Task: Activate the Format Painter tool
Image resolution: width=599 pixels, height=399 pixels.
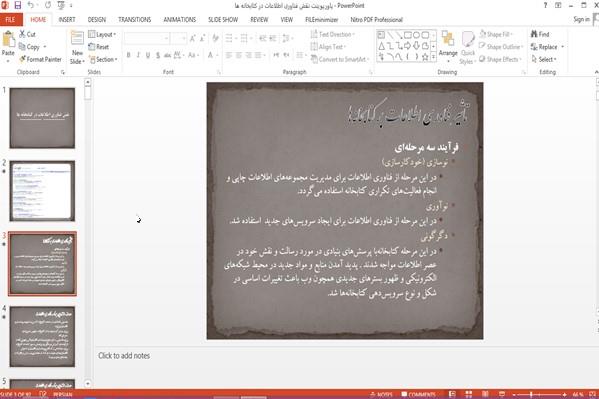Action: click(x=40, y=59)
